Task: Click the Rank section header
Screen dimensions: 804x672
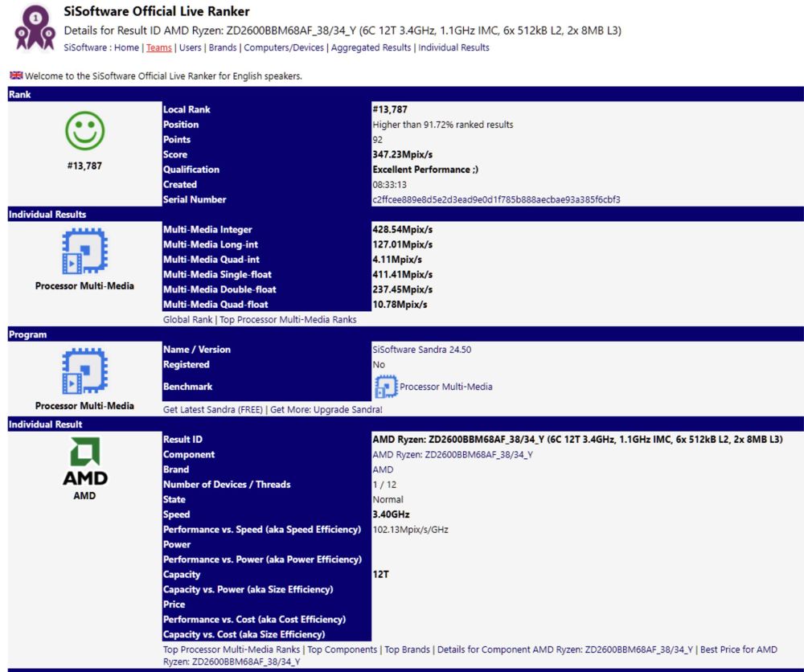Action: (x=405, y=94)
